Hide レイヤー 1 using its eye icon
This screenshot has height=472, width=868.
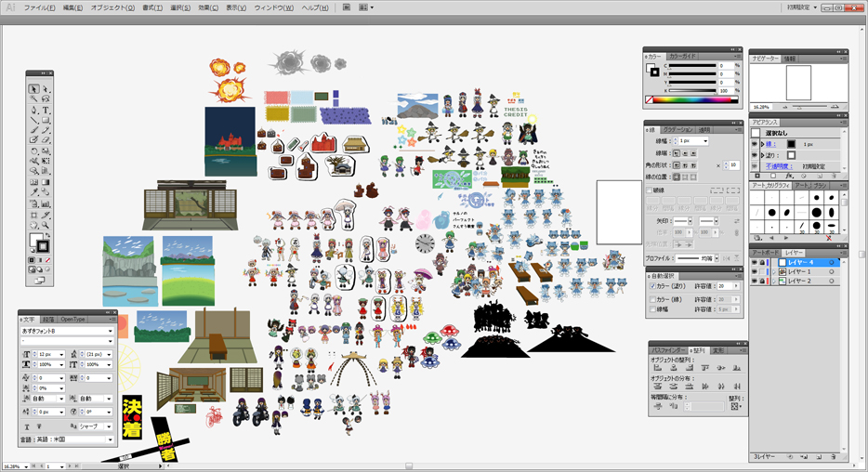coord(754,271)
